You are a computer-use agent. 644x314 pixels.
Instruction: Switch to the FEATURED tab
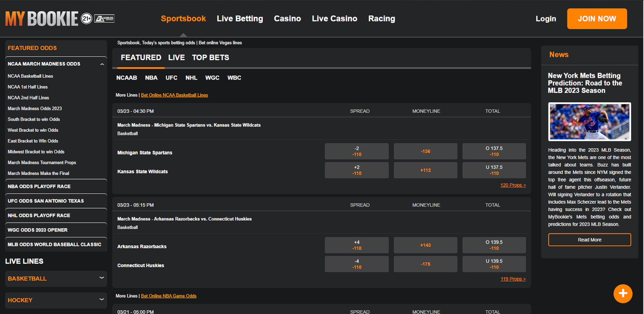[141, 58]
